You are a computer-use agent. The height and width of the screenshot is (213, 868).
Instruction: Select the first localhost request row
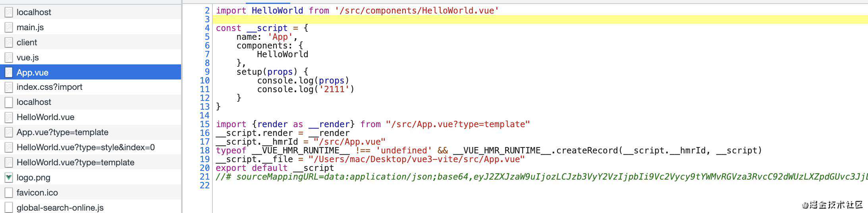[x=91, y=12]
